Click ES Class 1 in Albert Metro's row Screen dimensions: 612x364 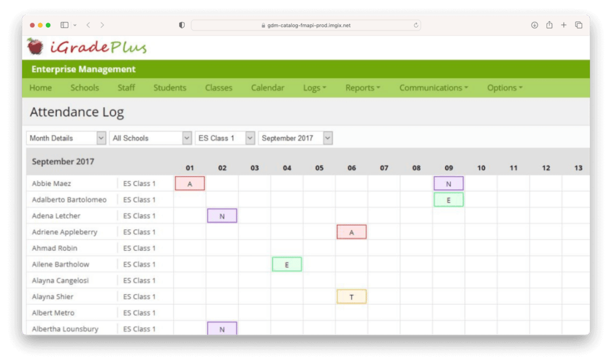tap(139, 313)
